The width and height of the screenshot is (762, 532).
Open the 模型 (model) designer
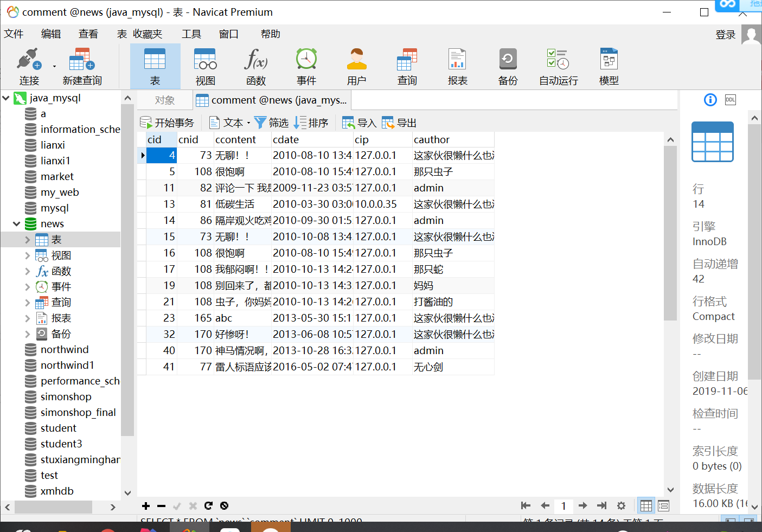[x=609, y=65]
